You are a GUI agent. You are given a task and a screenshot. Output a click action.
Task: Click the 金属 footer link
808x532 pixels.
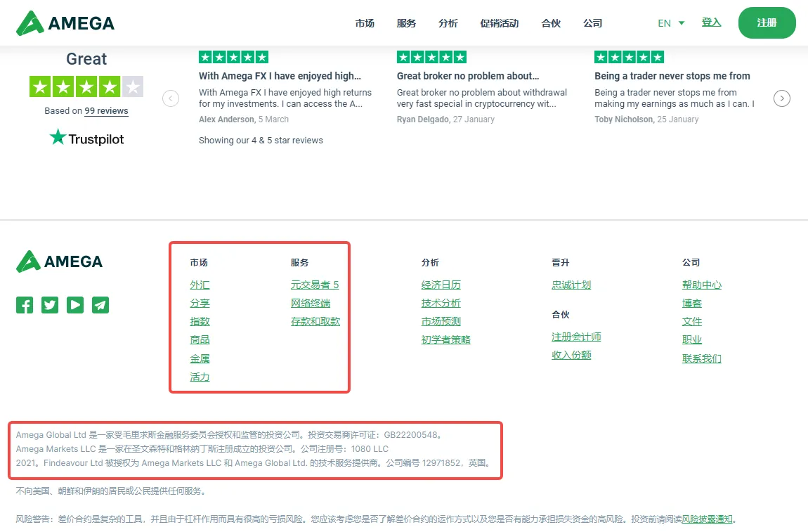tap(200, 359)
